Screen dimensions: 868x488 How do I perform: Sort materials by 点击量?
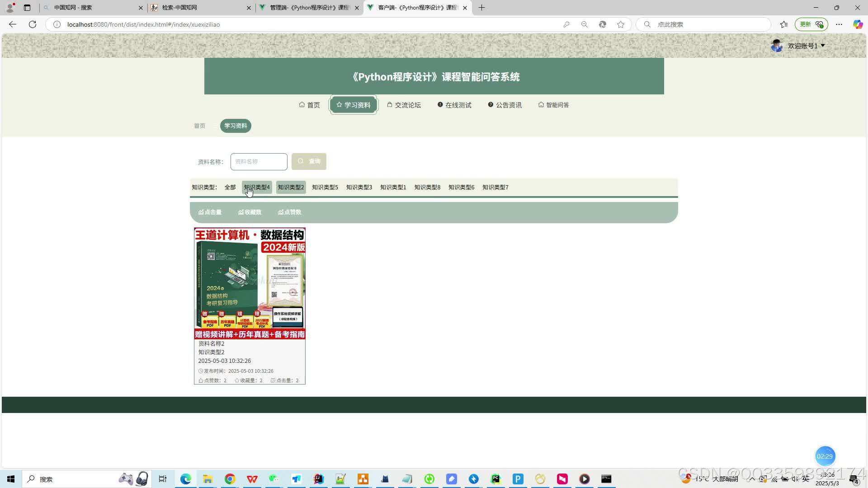pyautogui.click(x=210, y=212)
